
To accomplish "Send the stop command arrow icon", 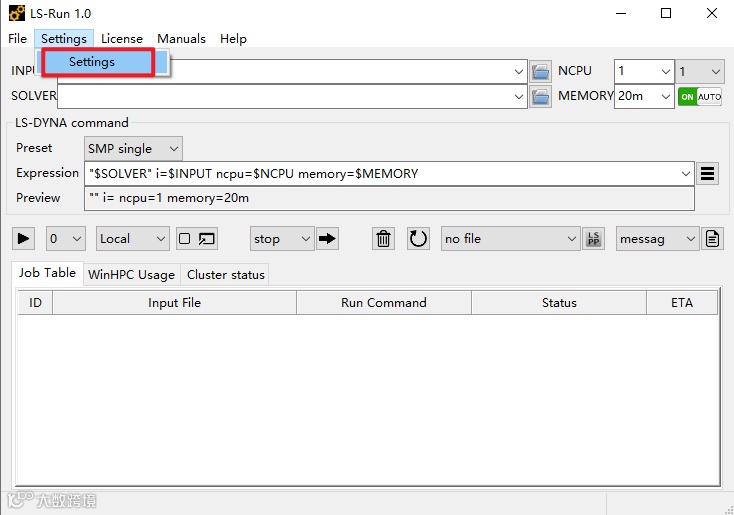I will 327,239.
